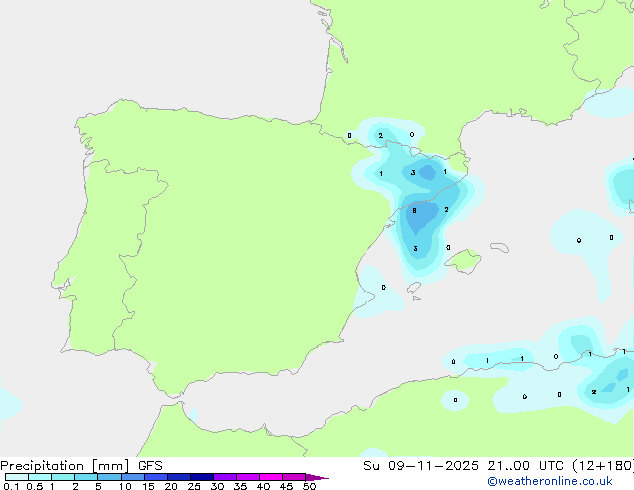Click the 'Precipitation [mm] GFS' title text
This screenshot has width=634, height=490.
pos(81,466)
